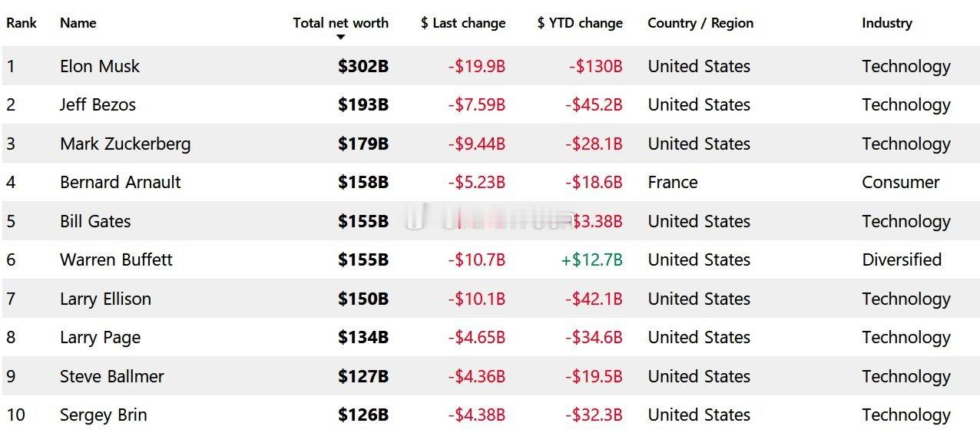Click the Rank column header

pos(22,22)
